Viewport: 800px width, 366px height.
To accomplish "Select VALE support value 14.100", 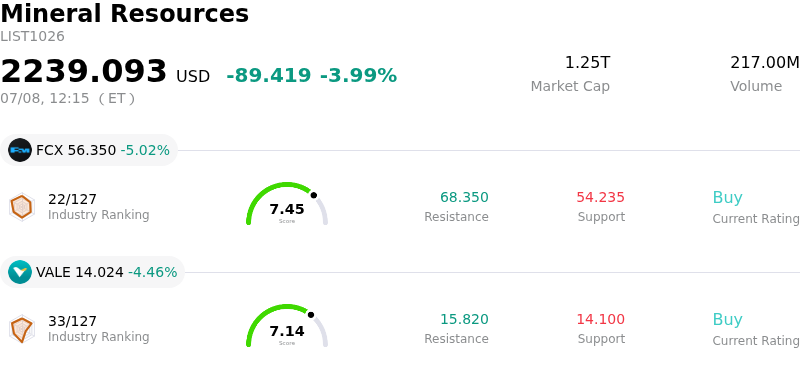I will 601,320.
